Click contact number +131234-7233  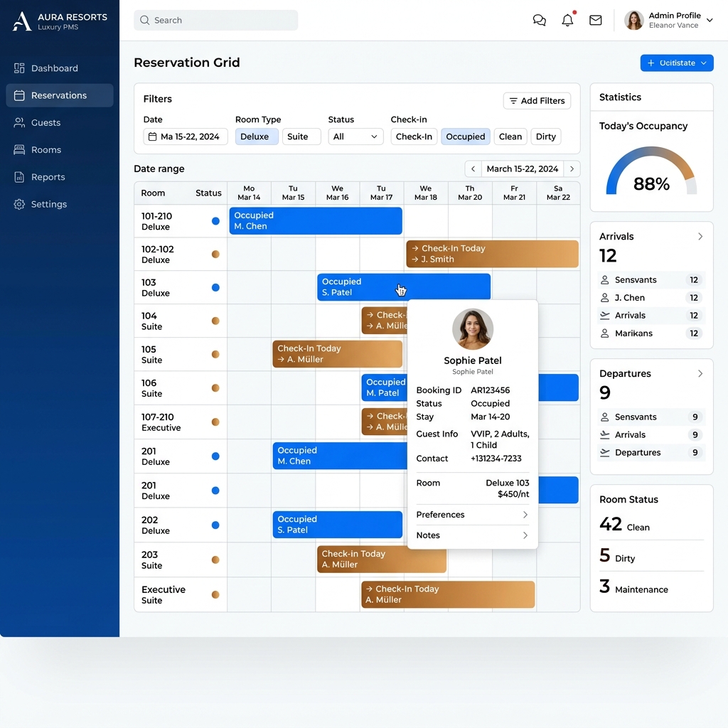(x=496, y=459)
